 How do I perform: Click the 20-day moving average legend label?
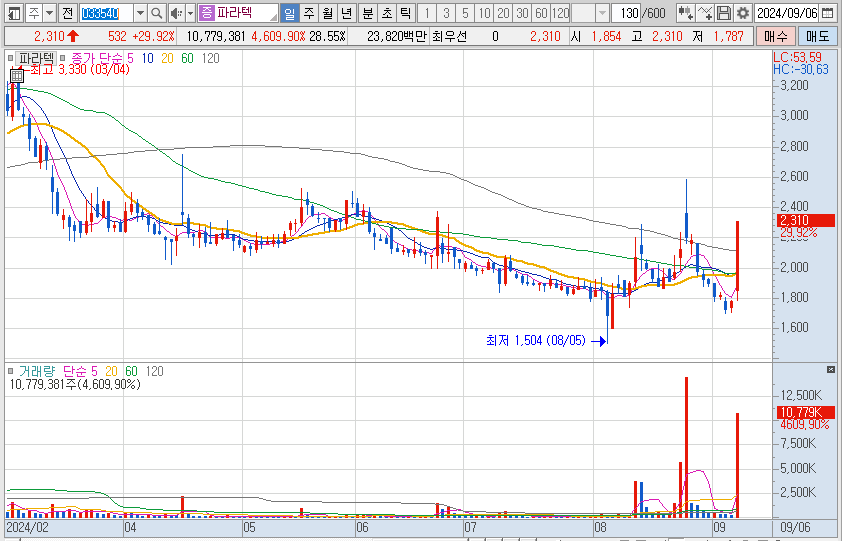point(168,58)
